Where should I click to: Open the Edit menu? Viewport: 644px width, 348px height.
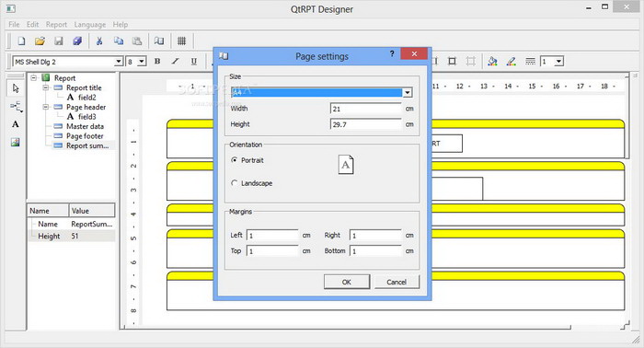(x=32, y=24)
